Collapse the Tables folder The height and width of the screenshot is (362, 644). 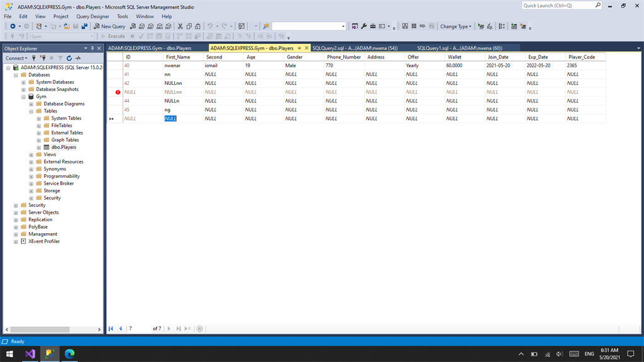click(31, 111)
